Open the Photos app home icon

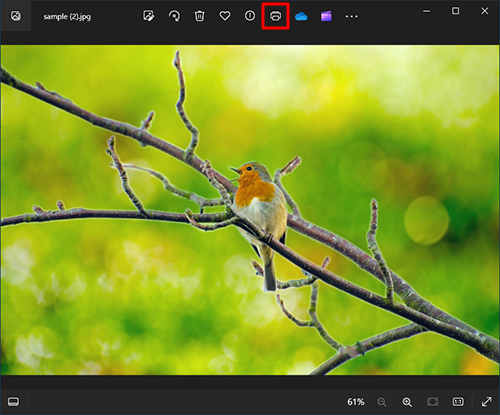point(16,16)
